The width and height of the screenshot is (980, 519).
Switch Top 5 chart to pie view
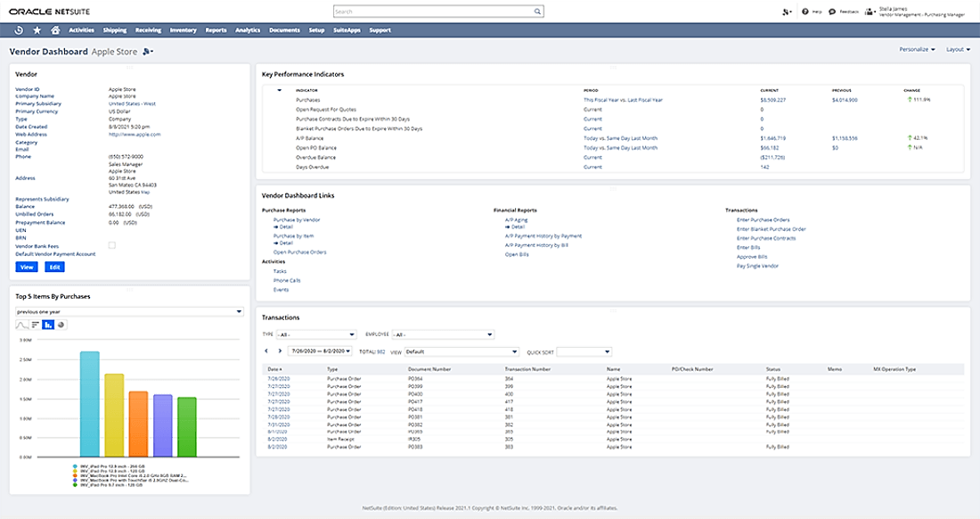pyautogui.click(x=61, y=325)
